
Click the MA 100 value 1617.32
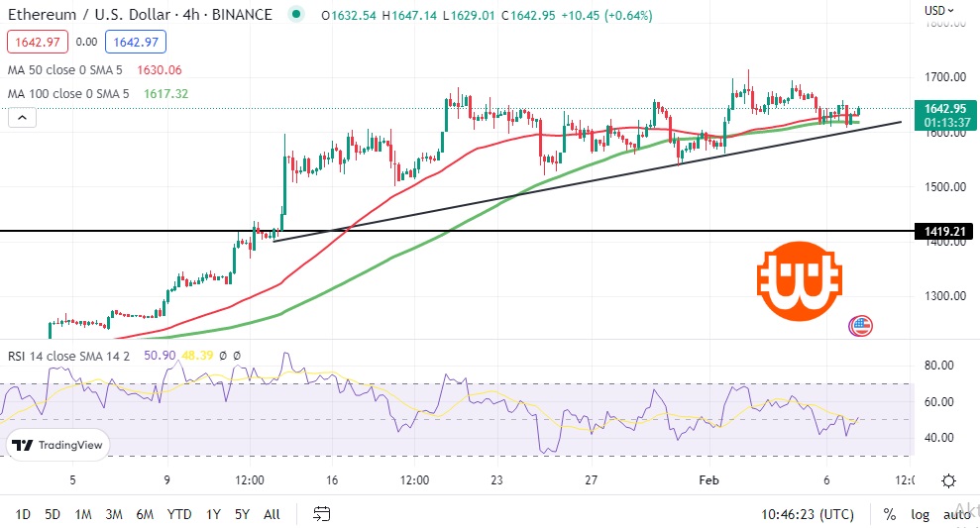point(165,94)
